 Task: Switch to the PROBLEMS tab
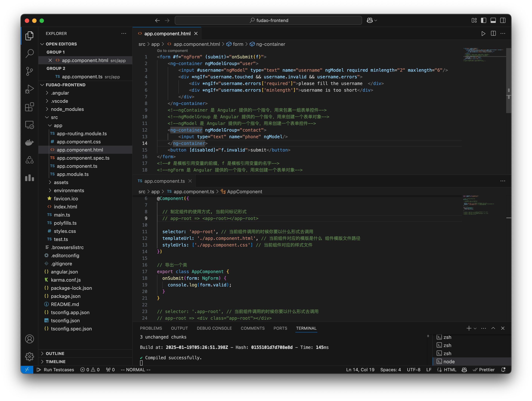151,328
